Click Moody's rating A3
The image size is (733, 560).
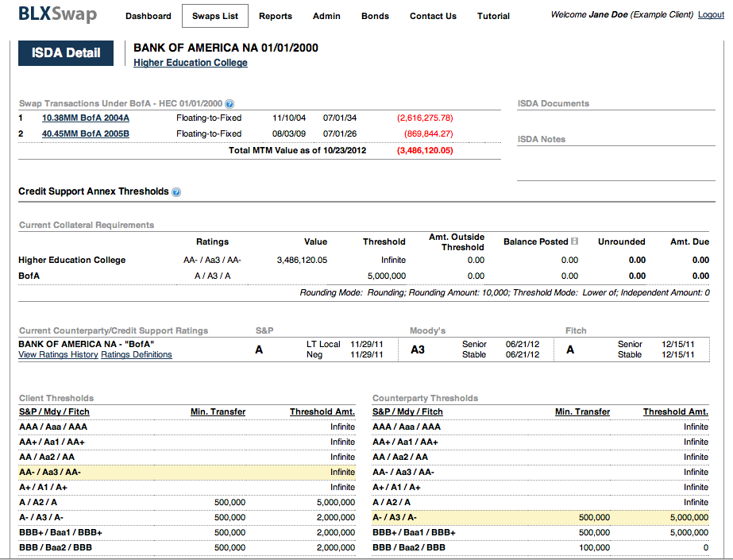click(418, 350)
